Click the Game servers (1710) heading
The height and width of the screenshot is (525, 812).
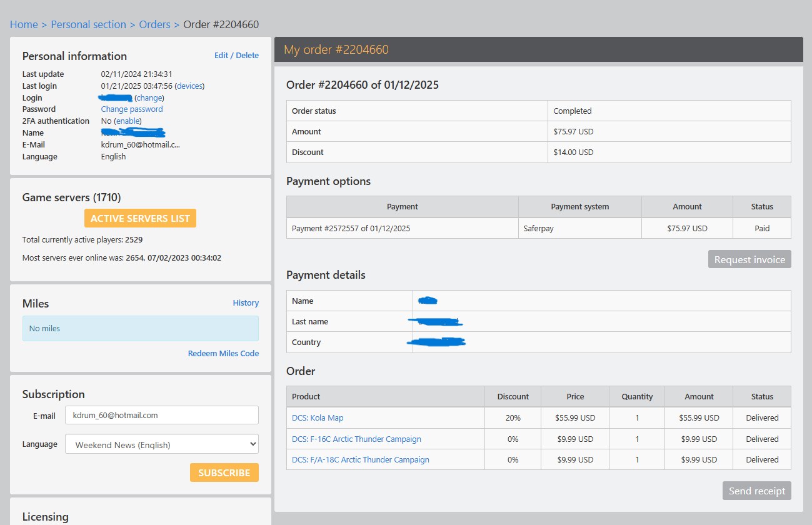[x=72, y=197]
